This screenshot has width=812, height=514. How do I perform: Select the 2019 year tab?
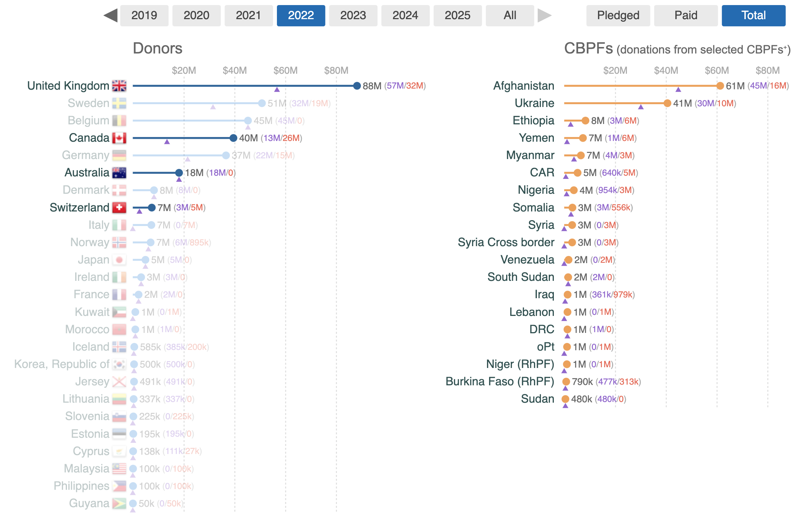point(144,16)
